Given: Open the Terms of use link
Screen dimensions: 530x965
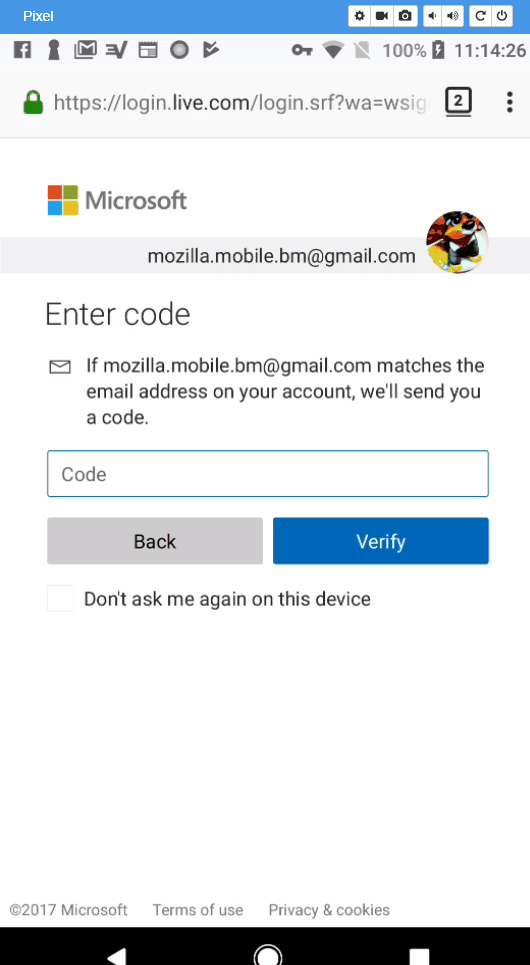Looking at the screenshot, I should (198, 910).
